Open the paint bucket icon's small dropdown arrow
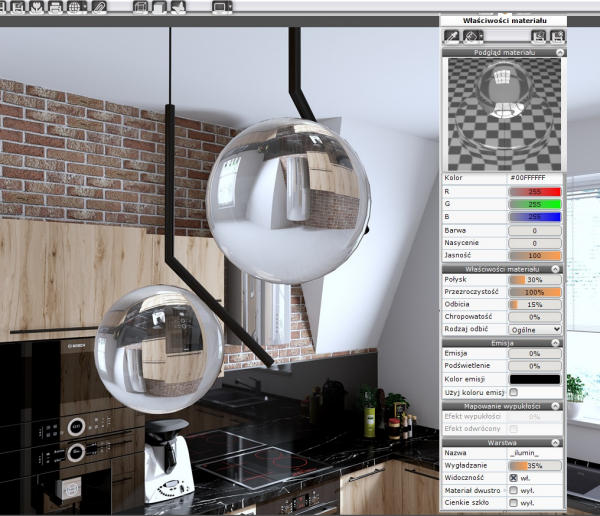This screenshot has height=516, width=600. [482, 37]
